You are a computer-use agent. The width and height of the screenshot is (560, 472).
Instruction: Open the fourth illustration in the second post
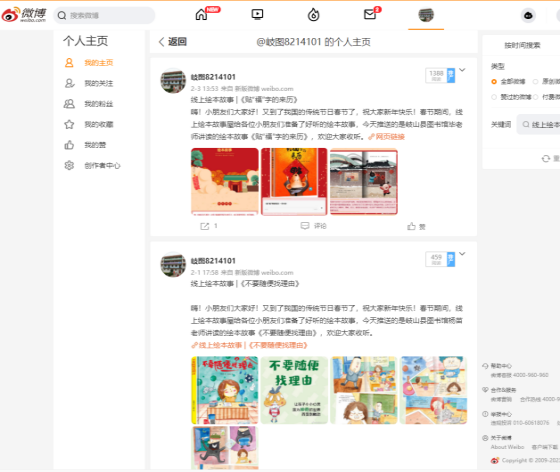(x=433, y=390)
